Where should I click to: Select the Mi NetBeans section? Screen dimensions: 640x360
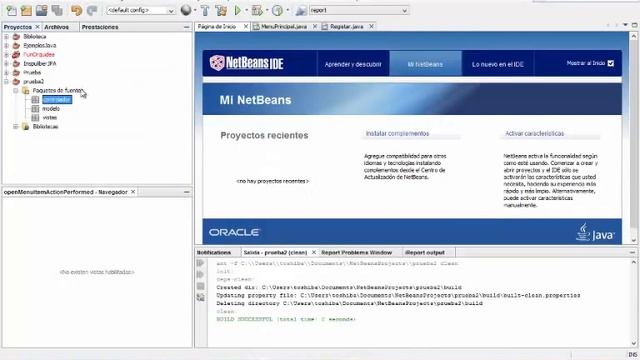(425, 64)
